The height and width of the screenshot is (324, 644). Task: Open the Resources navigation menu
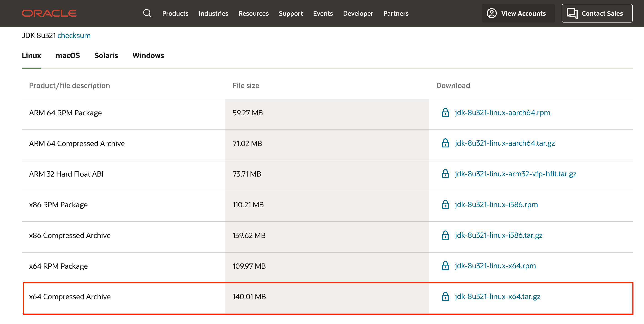253,13
